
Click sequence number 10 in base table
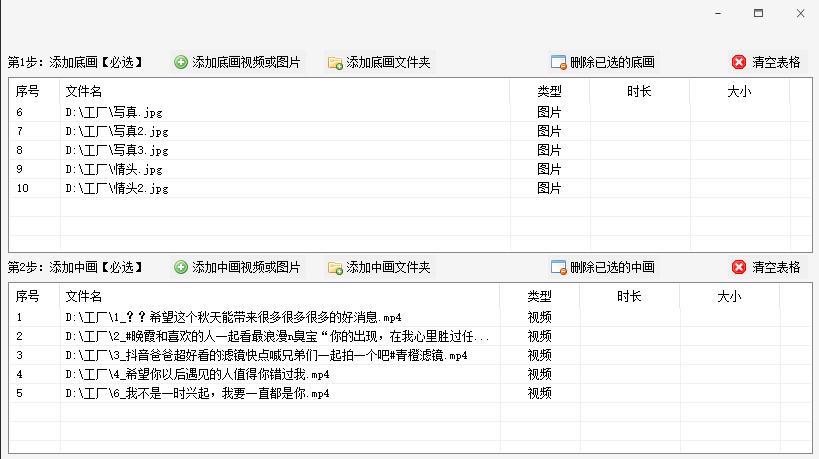[22, 188]
